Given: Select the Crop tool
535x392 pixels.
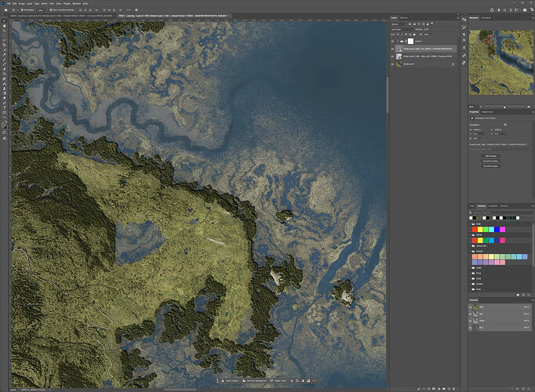Looking at the screenshot, I should (5, 45).
